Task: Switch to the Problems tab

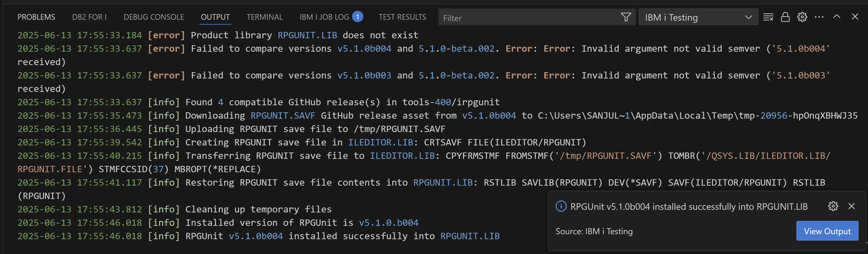Action: coord(36,17)
